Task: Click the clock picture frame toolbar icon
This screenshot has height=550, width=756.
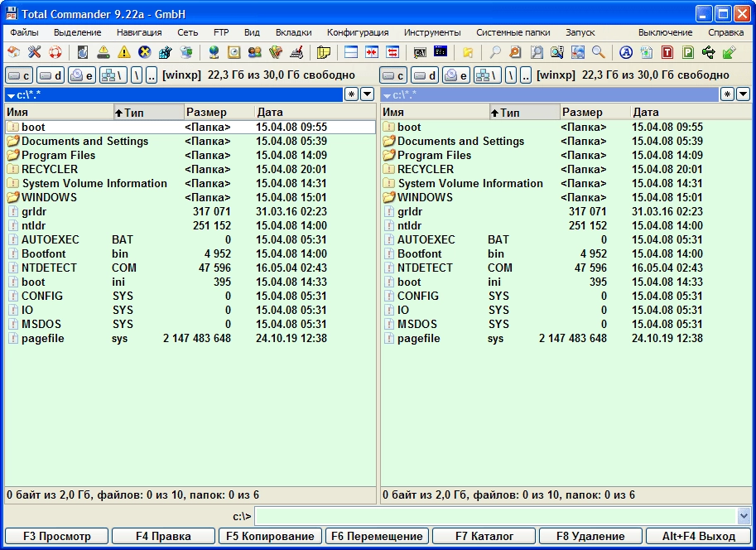Action: click(234, 52)
